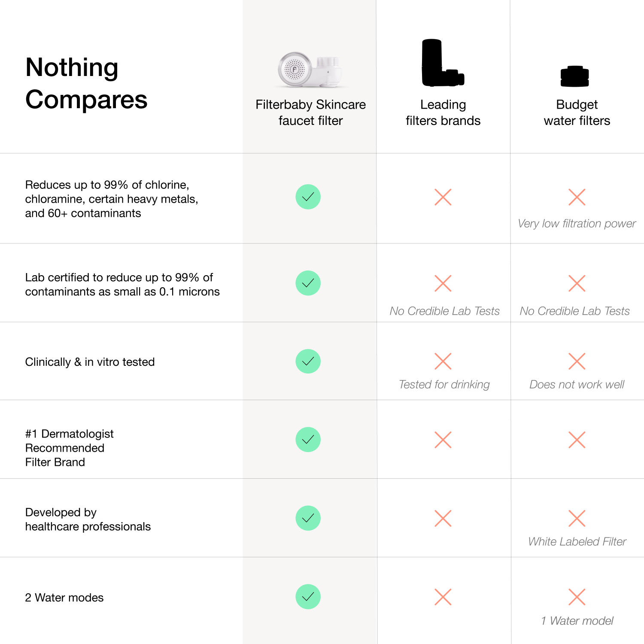
Task: Click the Leading filters brands black silhouette icon
Action: (443, 63)
